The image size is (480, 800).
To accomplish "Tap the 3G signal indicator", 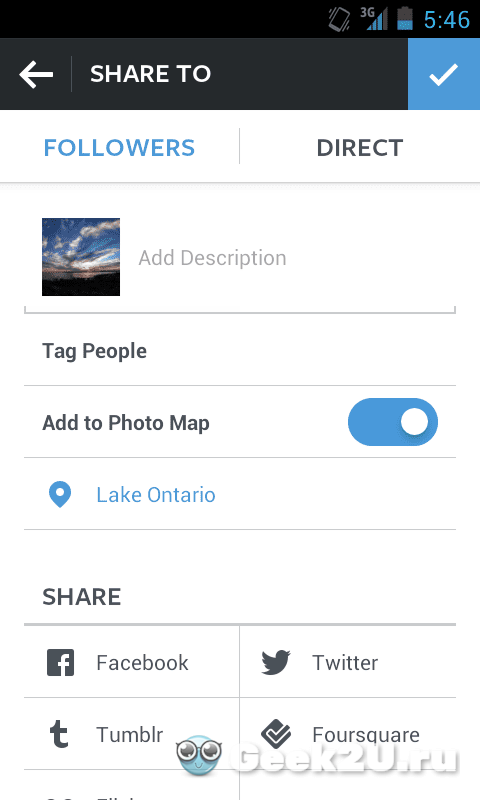I will pyautogui.click(x=373, y=19).
